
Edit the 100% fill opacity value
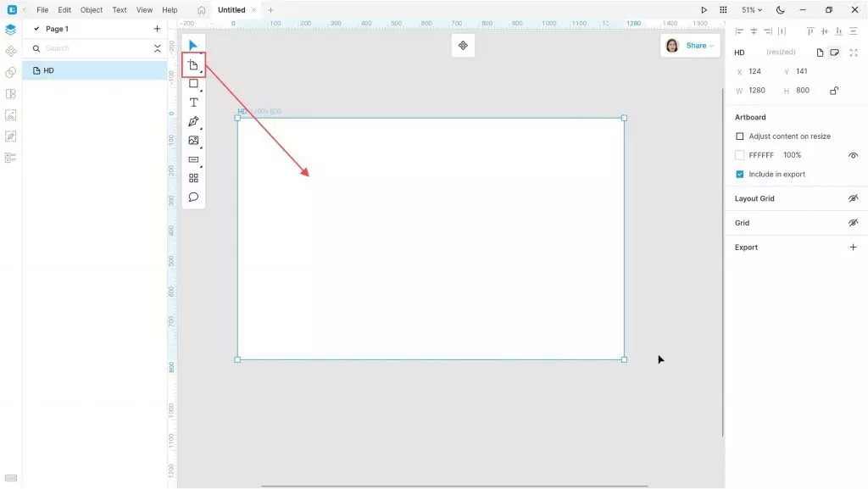793,155
